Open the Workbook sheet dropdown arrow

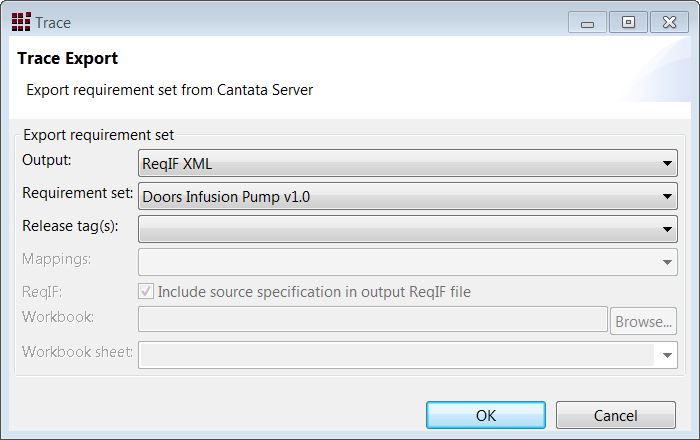pyautogui.click(x=667, y=355)
